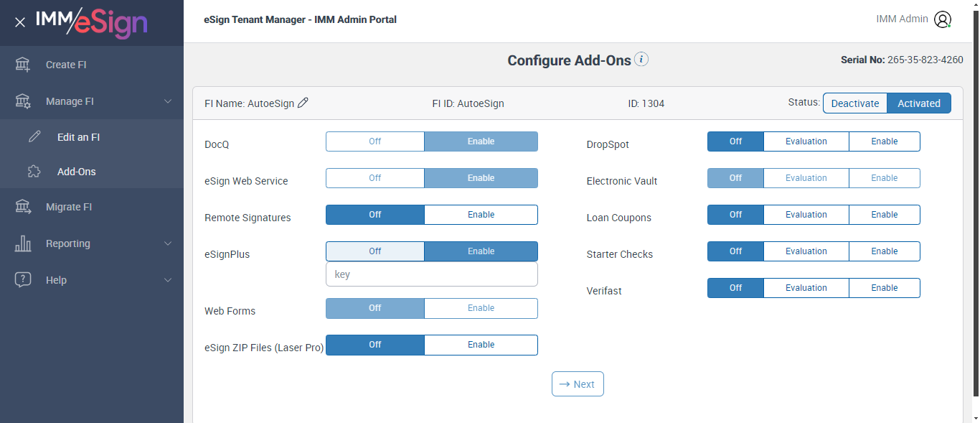Click the Deactivate status button
This screenshot has width=980, height=423.
854,103
